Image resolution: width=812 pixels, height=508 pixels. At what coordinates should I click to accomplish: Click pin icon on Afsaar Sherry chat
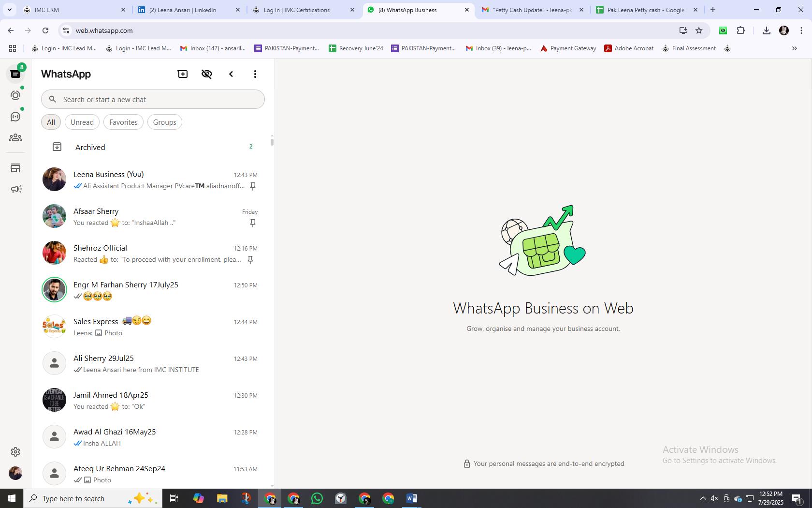click(252, 223)
